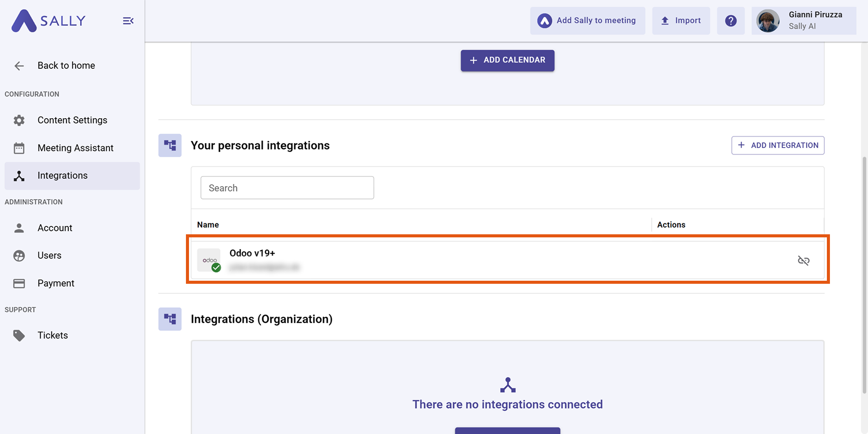Click the Tickets tag icon

[19, 335]
